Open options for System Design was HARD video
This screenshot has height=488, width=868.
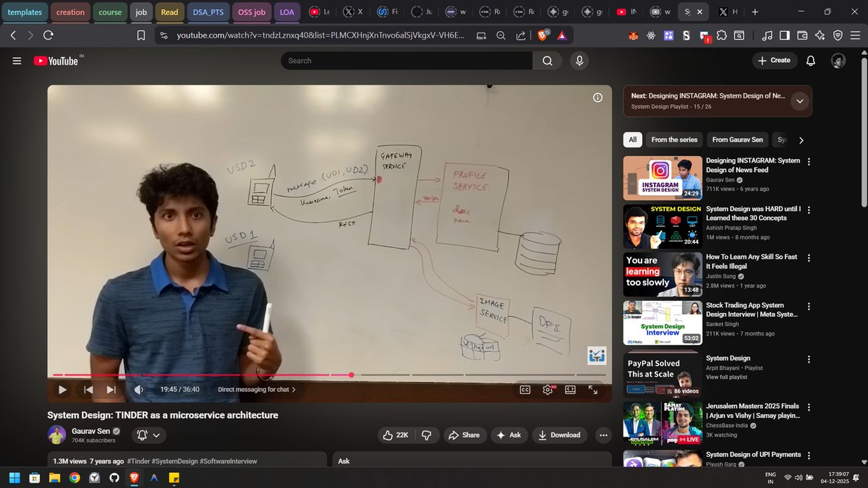click(x=809, y=210)
